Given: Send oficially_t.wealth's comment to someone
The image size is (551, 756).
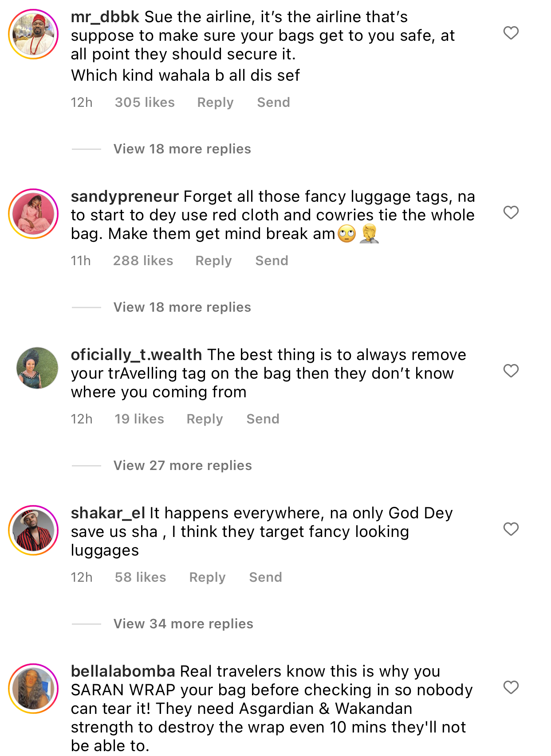Looking at the screenshot, I should click(x=263, y=419).
